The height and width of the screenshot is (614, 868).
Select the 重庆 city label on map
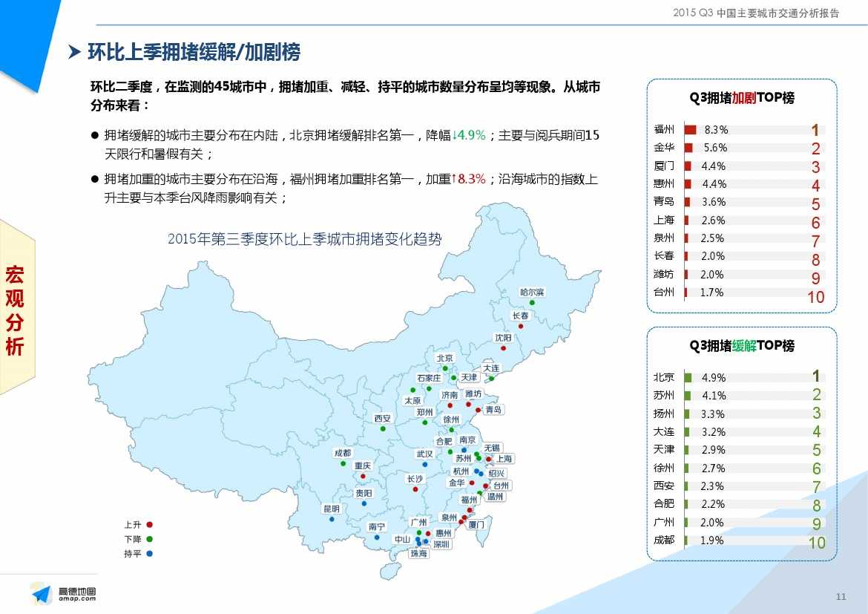point(363,466)
